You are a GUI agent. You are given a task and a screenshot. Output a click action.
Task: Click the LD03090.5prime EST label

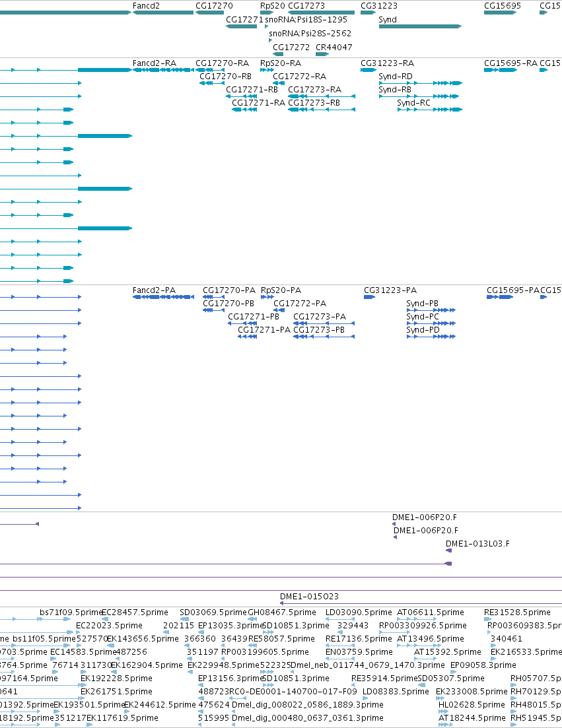point(359,612)
